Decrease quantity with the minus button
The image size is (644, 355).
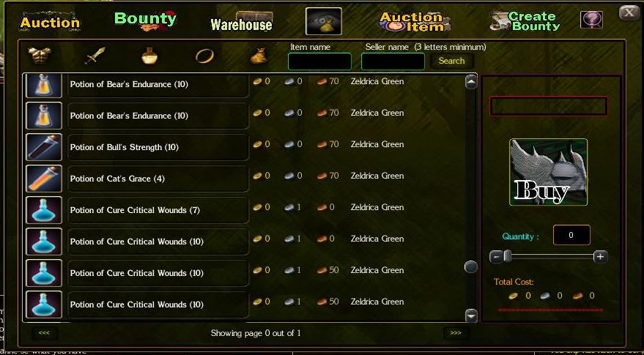496,257
